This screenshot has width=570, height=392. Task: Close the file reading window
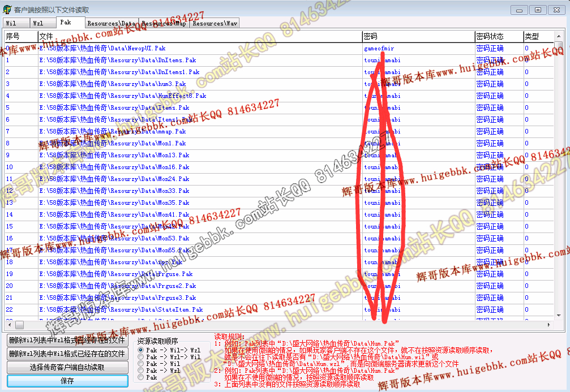pos(556,10)
